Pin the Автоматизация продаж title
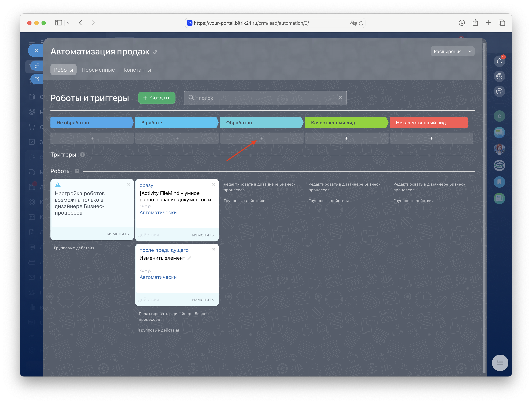Image resolution: width=532 pixels, height=403 pixels. [x=155, y=52]
